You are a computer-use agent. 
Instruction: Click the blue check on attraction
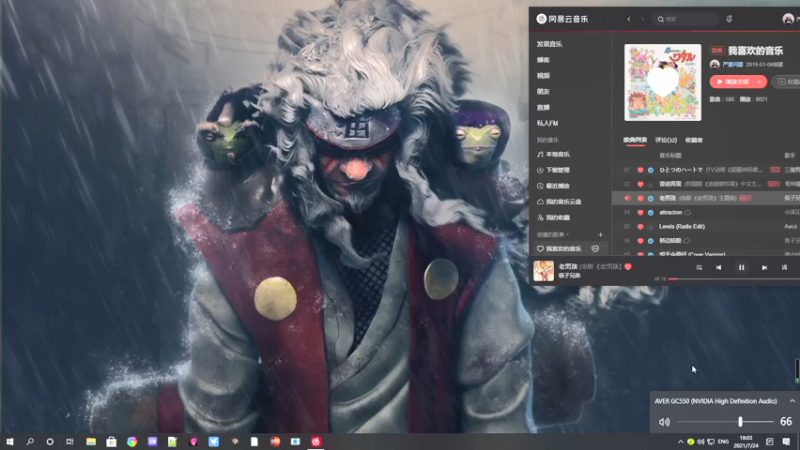pyautogui.click(x=651, y=212)
